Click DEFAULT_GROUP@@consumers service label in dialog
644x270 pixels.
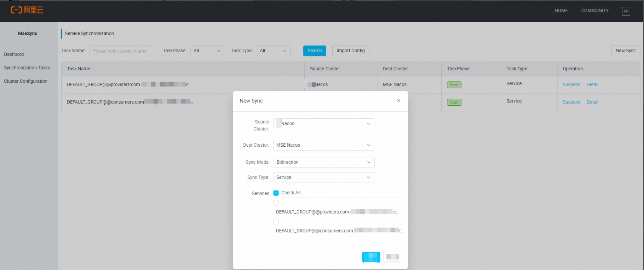click(339, 230)
